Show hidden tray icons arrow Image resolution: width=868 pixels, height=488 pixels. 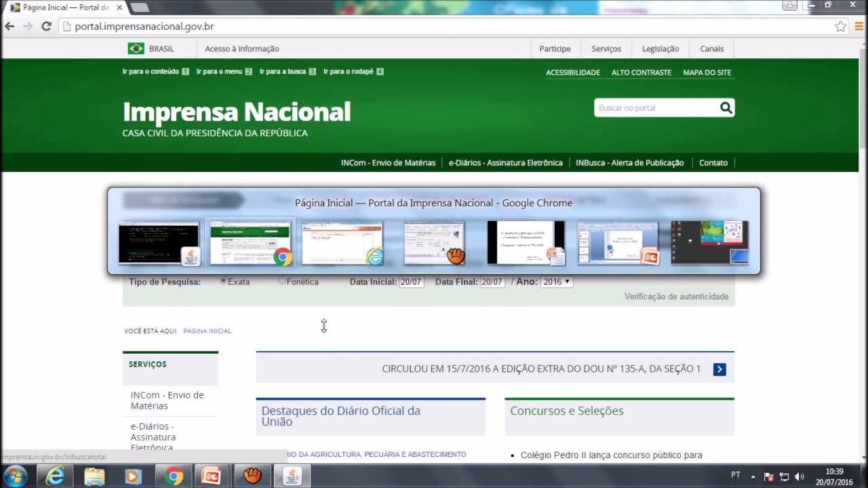click(753, 476)
